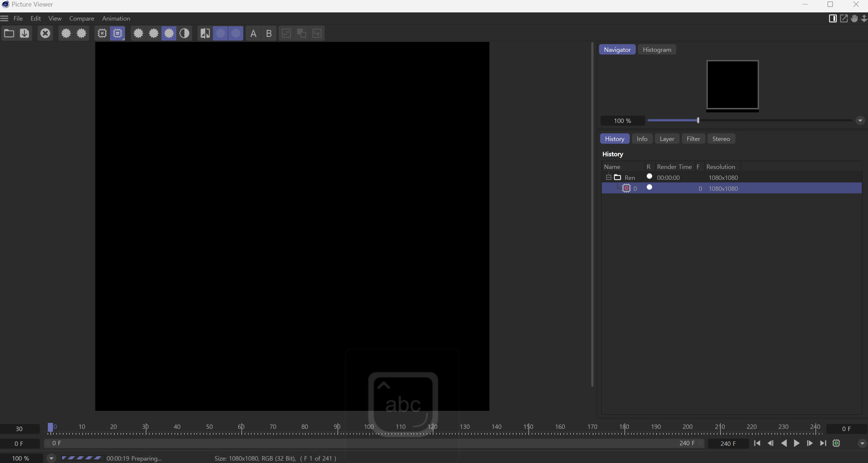Click the A compare button
This screenshot has height=463, width=868.
click(x=253, y=34)
